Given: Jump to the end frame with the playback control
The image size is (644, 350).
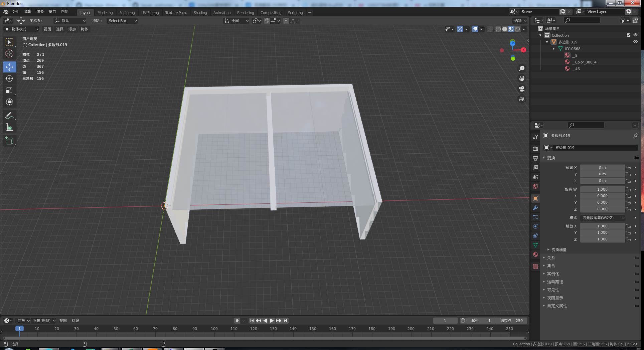Looking at the screenshot, I should pyautogui.click(x=286, y=321).
